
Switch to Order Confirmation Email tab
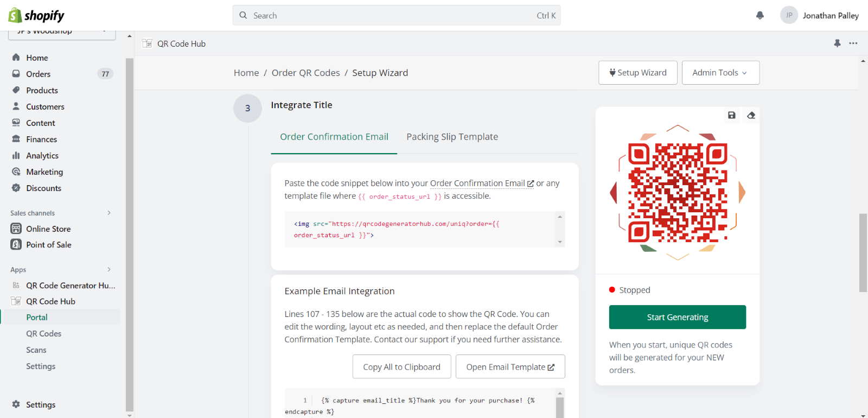click(x=334, y=137)
